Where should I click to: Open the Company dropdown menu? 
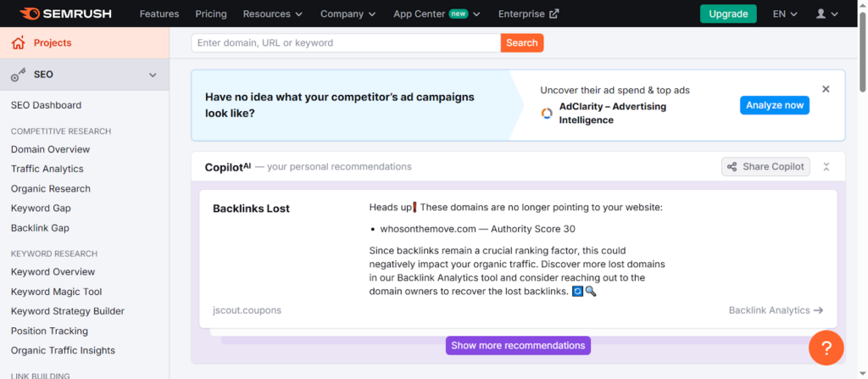348,14
